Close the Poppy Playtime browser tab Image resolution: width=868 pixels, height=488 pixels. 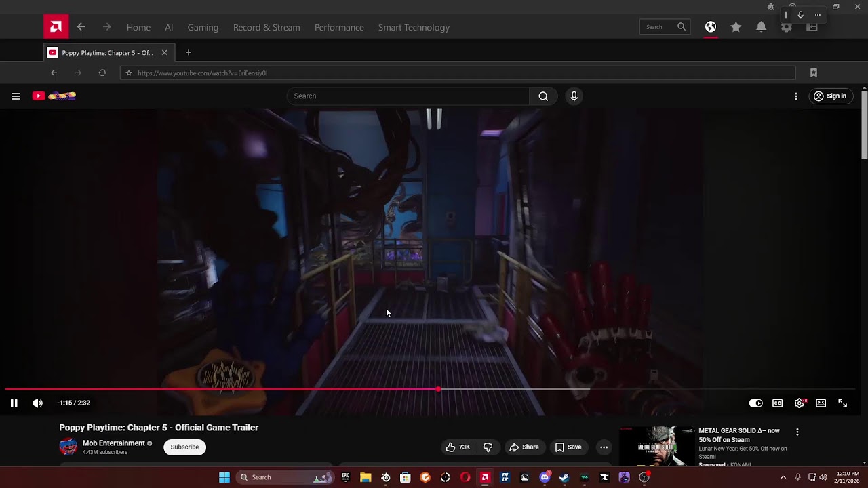164,52
